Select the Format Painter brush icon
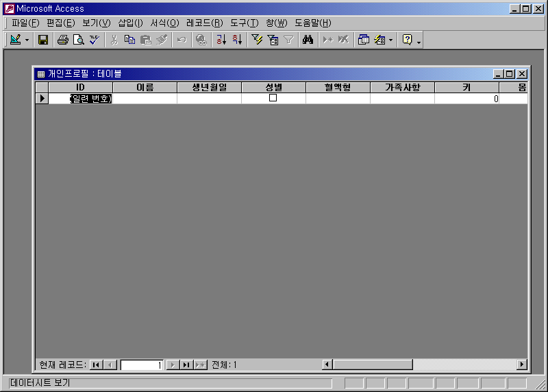 click(x=162, y=40)
